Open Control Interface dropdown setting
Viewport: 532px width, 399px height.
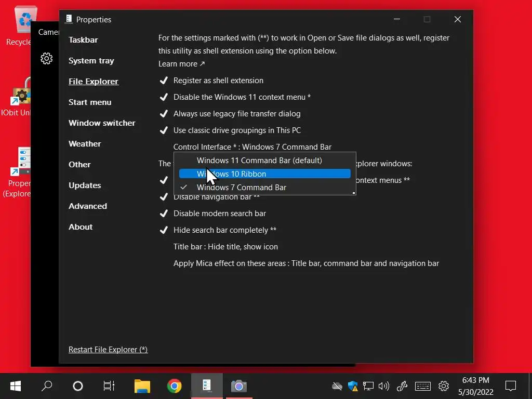[252, 147]
